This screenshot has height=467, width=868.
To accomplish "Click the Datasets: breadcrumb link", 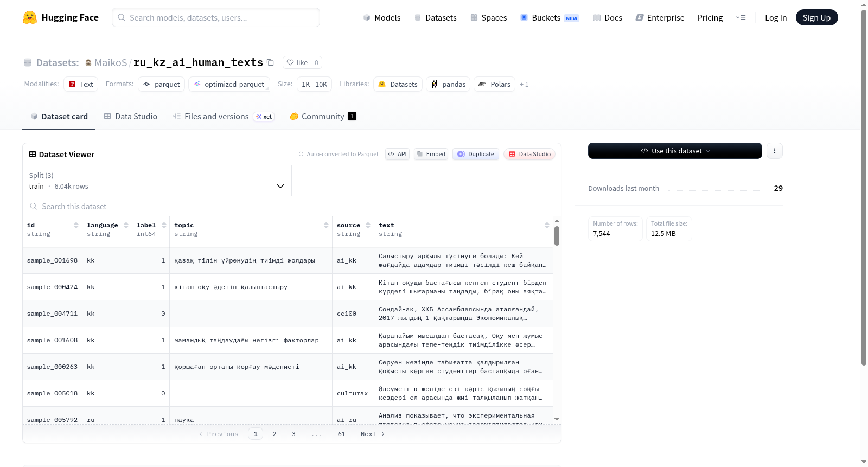I will coord(58,62).
